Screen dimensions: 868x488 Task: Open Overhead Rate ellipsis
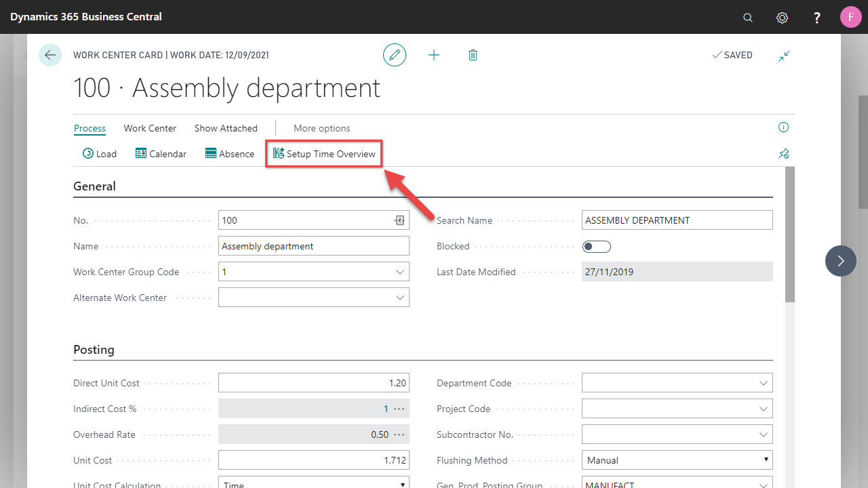pos(399,434)
